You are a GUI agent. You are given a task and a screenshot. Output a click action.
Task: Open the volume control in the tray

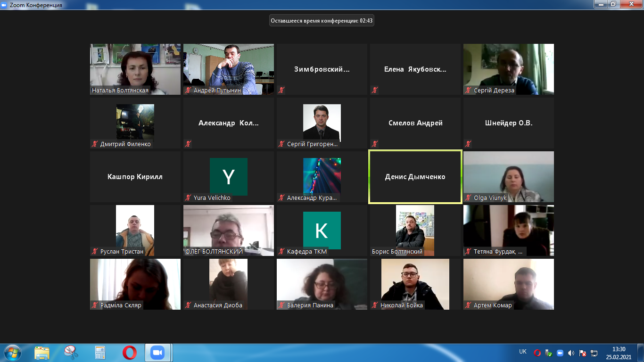(571, 353)
